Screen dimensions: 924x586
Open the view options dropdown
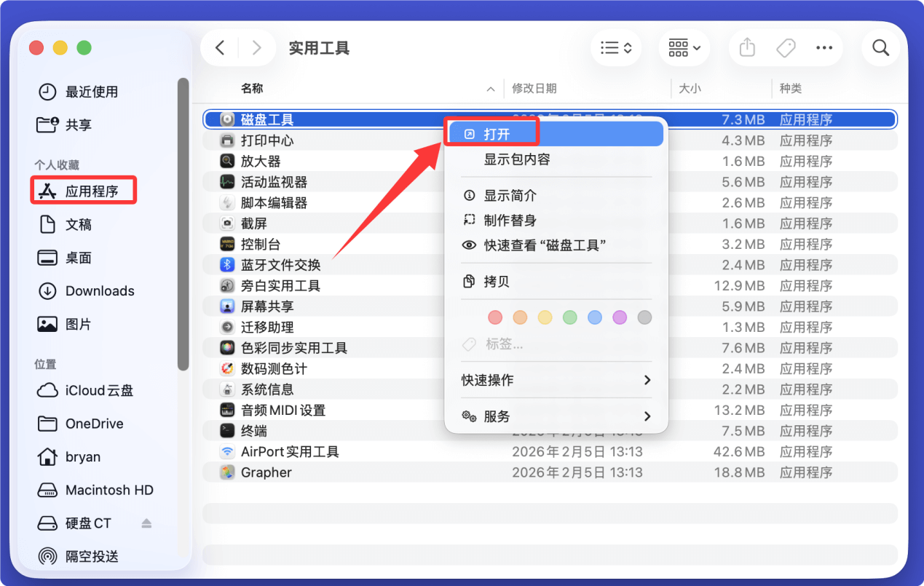[x=616, y=47]
